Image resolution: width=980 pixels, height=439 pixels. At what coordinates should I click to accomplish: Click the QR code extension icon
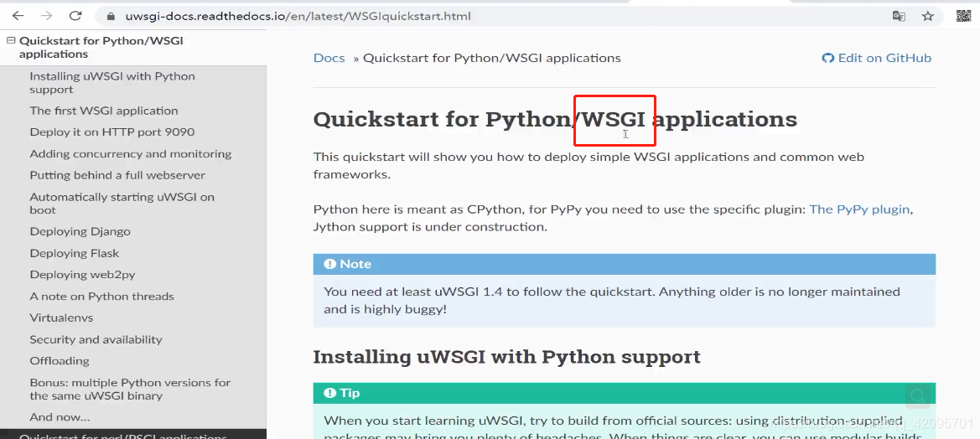coord(964,16)
